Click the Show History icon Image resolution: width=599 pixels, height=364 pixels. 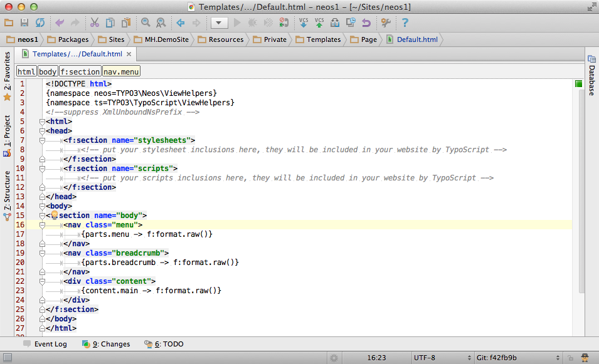tap(335, 23)
